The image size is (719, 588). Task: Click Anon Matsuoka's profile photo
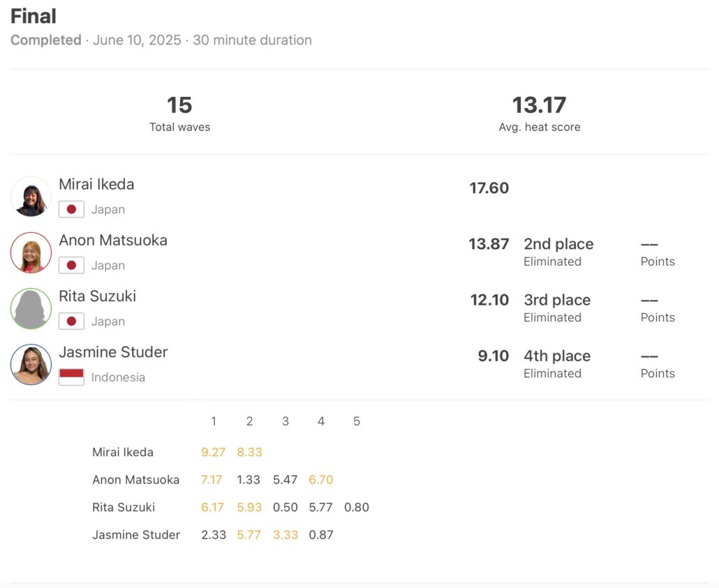point(31,252)
